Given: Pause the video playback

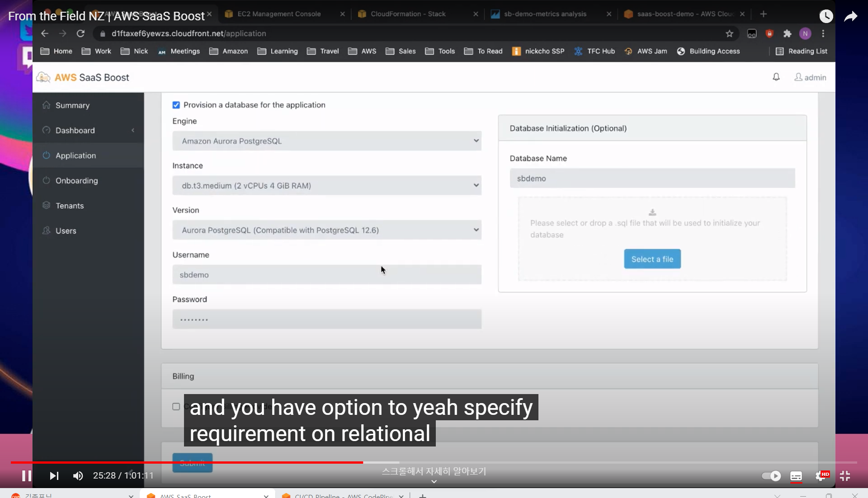Looking at the screenshot, I should [x=27, y=476].
